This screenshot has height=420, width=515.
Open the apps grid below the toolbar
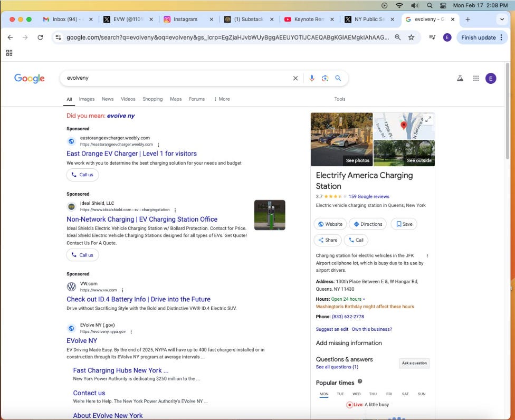tap(9, 53)
